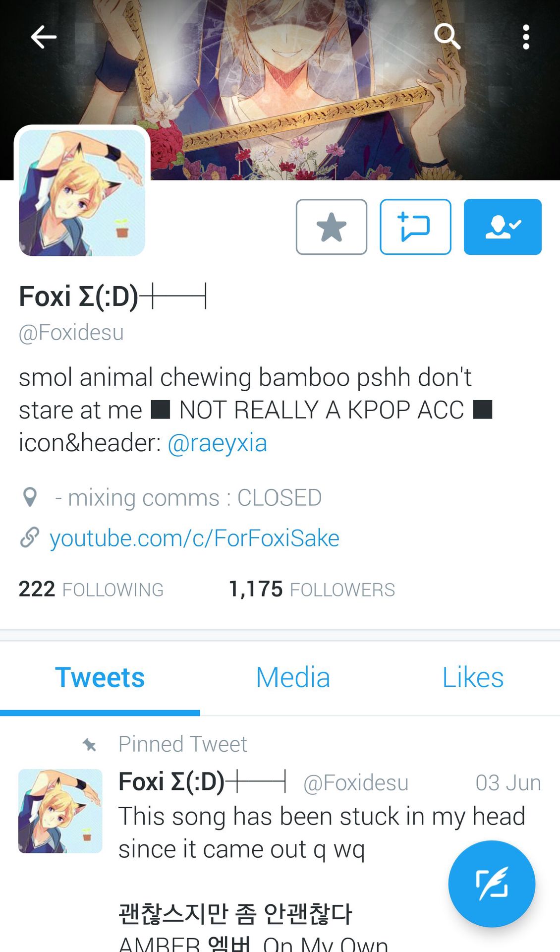Viewport: 560px width, 952px height.
Task: View the 1,175 Followers list
Action: click(312, 590)
